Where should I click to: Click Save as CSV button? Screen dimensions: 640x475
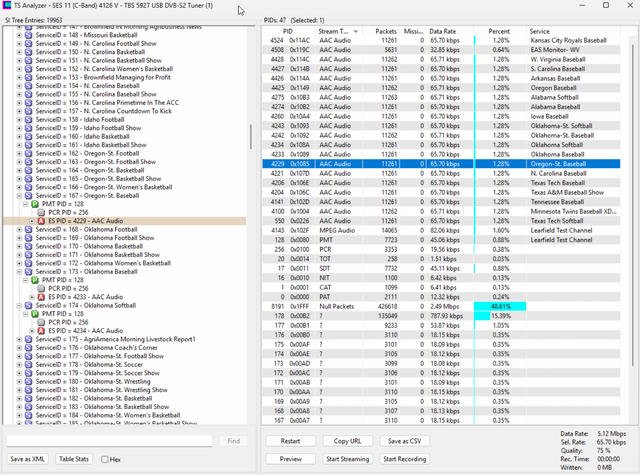tap(404, 441)
